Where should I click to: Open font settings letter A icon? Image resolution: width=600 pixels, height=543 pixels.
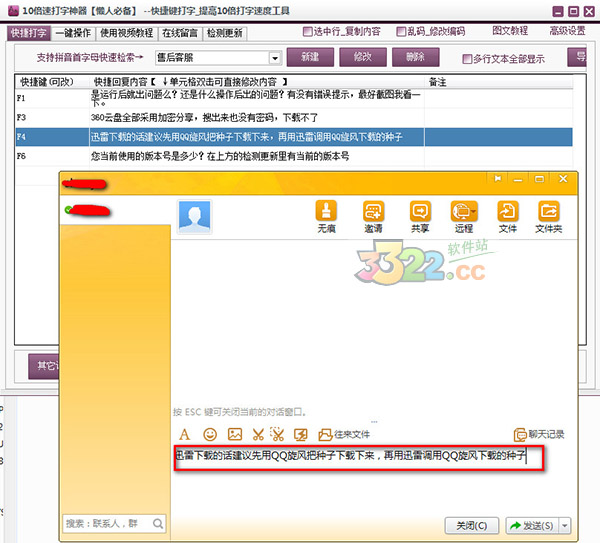(184, 434)
